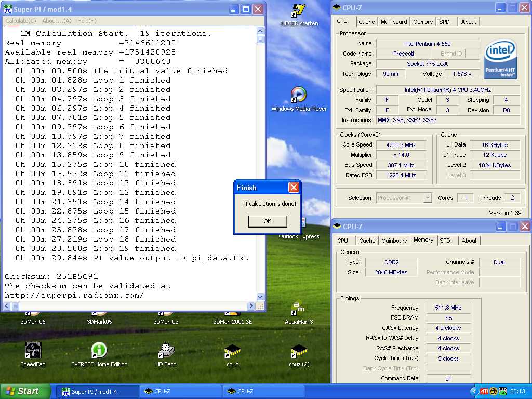
Task: Select the 3DMark05 desktop shortcut
Action: pos(99,318)
